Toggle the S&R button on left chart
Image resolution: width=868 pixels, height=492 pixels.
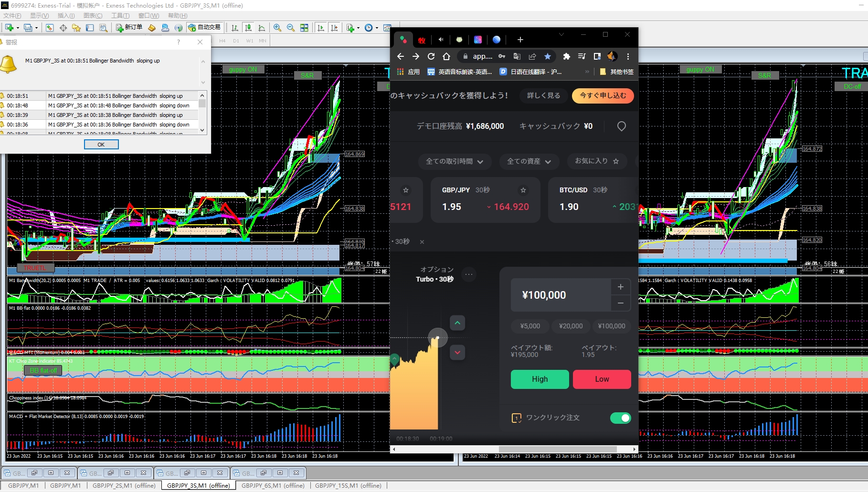point(307,75)
